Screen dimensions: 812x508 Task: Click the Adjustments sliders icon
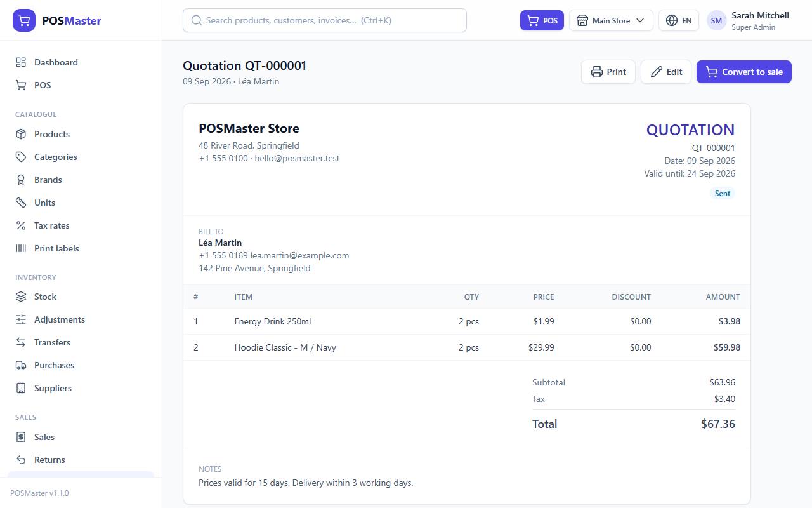point(21,319)
